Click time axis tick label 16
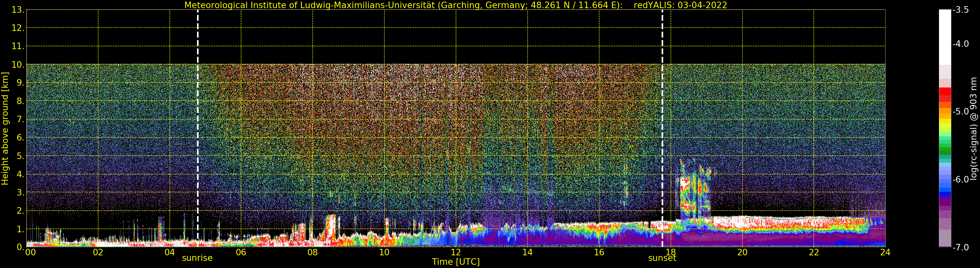 point(599,252)
